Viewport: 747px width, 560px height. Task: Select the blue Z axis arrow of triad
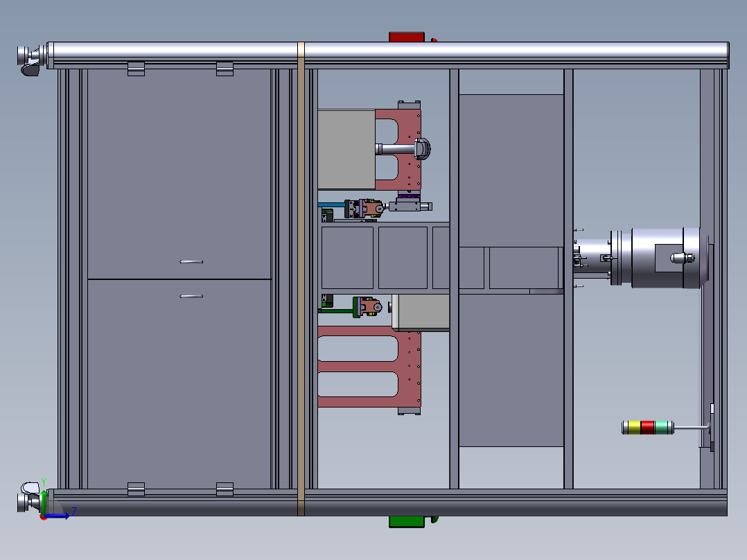57,516
